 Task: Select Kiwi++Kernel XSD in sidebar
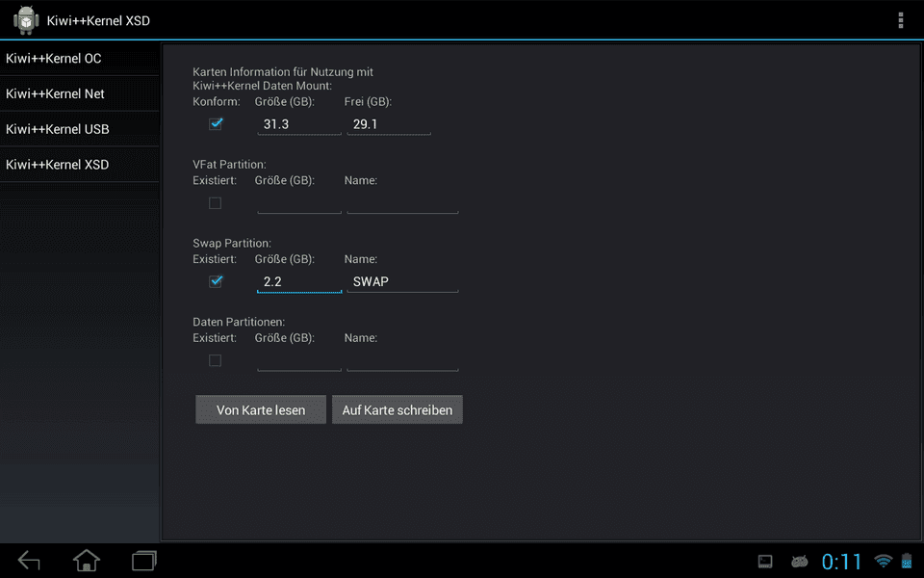(80, 165)
